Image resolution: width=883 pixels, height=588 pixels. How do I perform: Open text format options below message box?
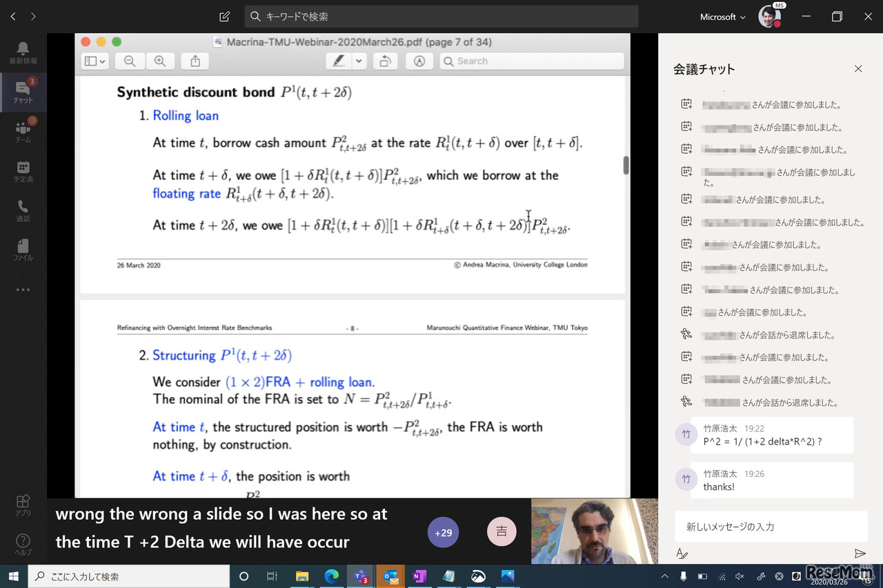[682, 554]
